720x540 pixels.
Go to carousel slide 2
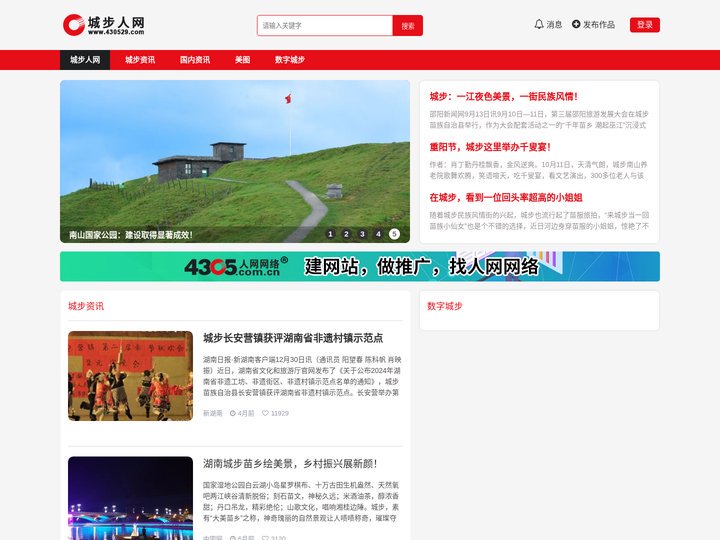click(x=346, y=234)
